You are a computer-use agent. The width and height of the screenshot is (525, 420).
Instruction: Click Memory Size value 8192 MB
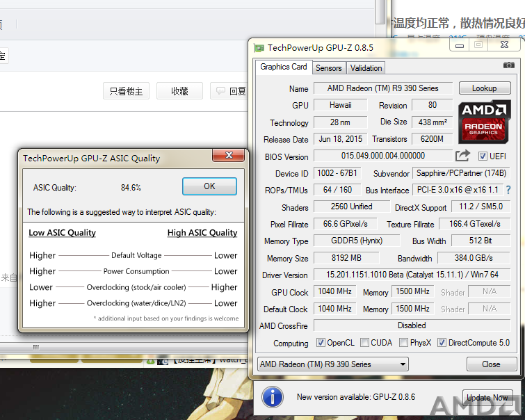tap(346, 258)
